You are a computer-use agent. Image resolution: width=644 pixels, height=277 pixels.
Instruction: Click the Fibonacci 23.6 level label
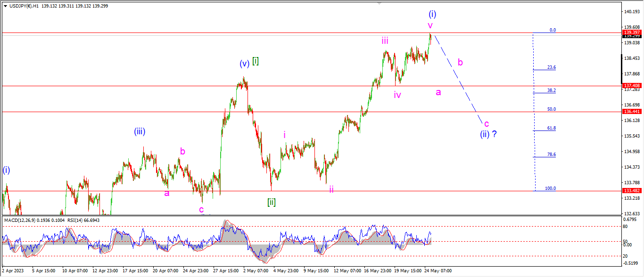click(551, 67)
